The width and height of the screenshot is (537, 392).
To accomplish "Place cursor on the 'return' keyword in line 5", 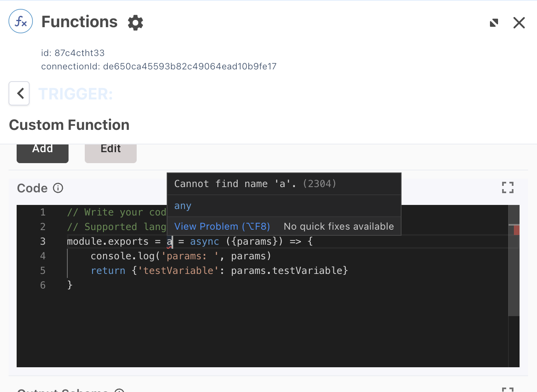I will click(x=108, y=271).
